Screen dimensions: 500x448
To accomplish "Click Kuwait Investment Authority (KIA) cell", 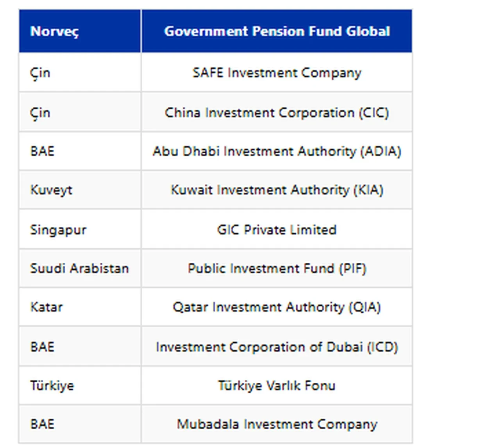I will [277, 190].
